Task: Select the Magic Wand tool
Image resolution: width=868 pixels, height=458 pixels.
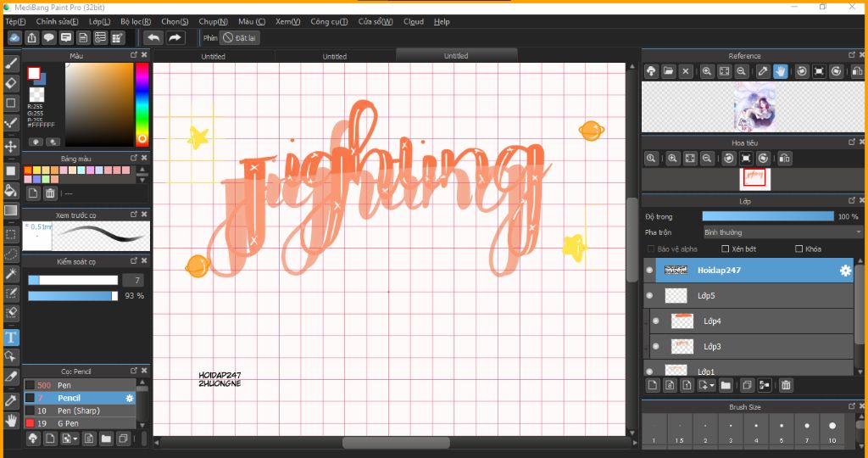Action: (11, 274)
